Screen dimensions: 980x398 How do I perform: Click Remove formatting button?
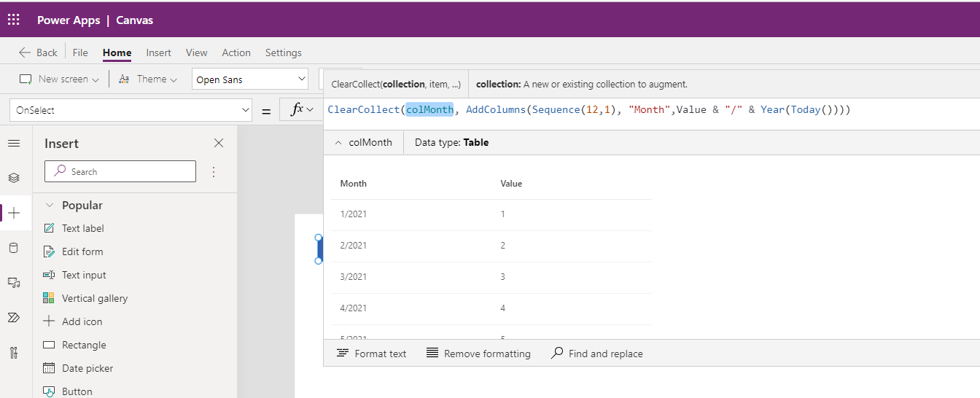tap(478, 354)
